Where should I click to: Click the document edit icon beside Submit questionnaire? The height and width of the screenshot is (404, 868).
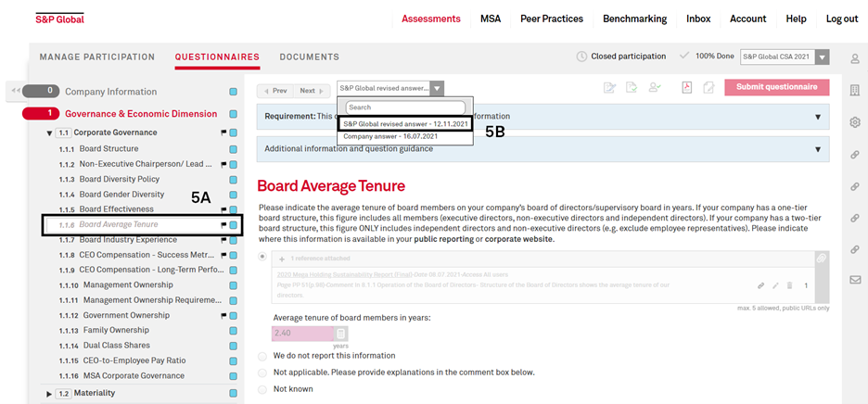[708, 87]
